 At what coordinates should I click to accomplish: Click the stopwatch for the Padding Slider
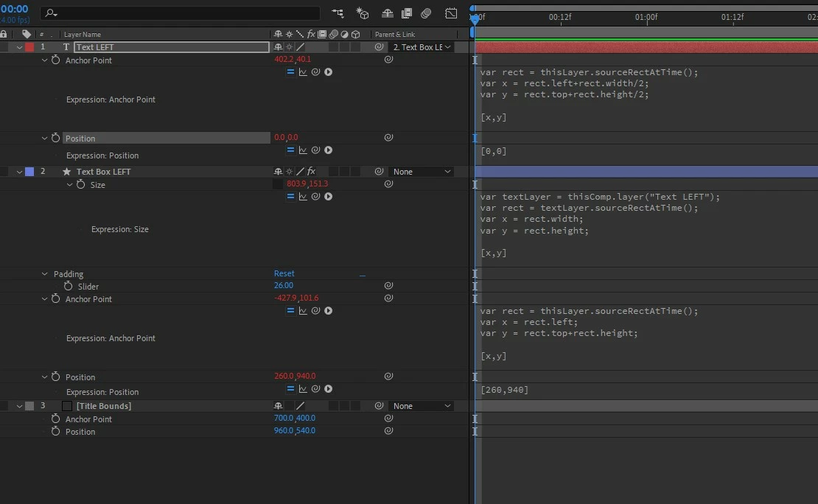[x=69, y=286]
